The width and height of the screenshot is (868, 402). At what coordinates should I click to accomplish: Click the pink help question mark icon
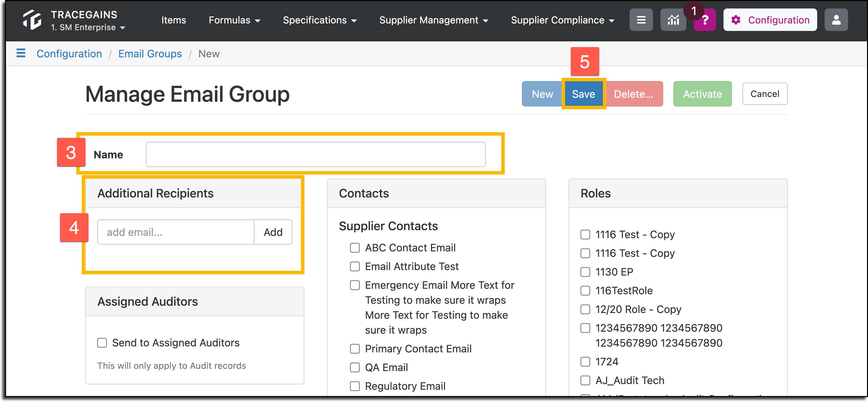(705, 20)
